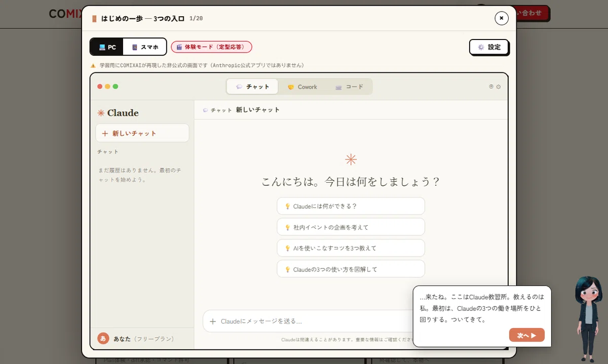Choose suggestion Claudeの3つの使い方を図解して
The width and height of the screenshot is (608, 364).
pyautogui.click(x=351, y=269)
